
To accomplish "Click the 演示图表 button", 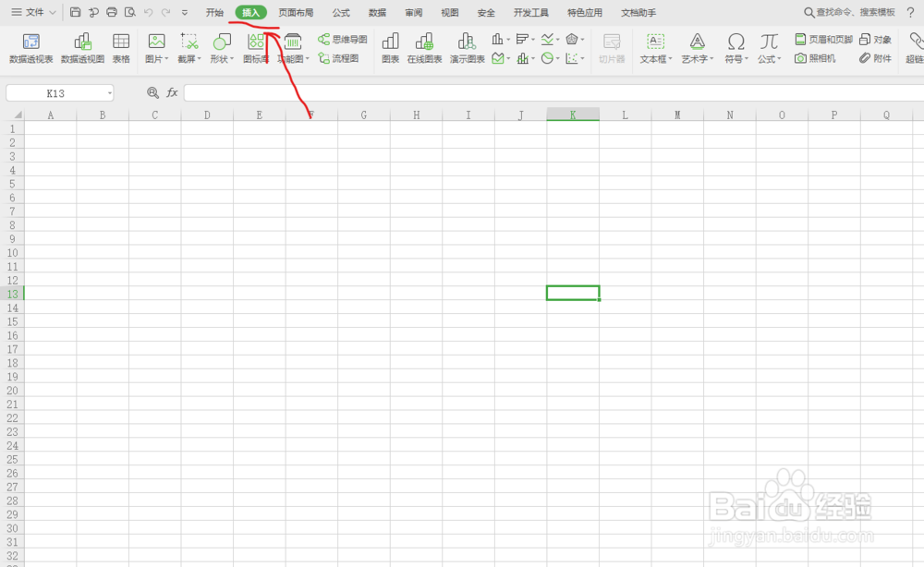I will pos(467,48).
